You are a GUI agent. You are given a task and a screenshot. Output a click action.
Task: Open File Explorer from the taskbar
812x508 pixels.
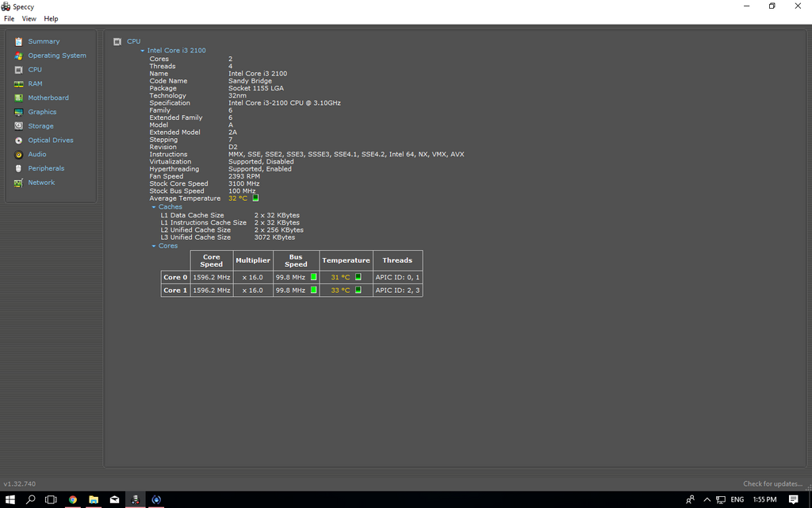click(94, 500)
